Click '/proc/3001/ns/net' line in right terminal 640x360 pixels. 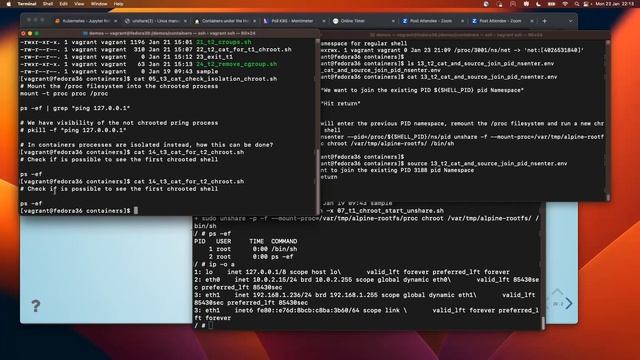[451, 50]
